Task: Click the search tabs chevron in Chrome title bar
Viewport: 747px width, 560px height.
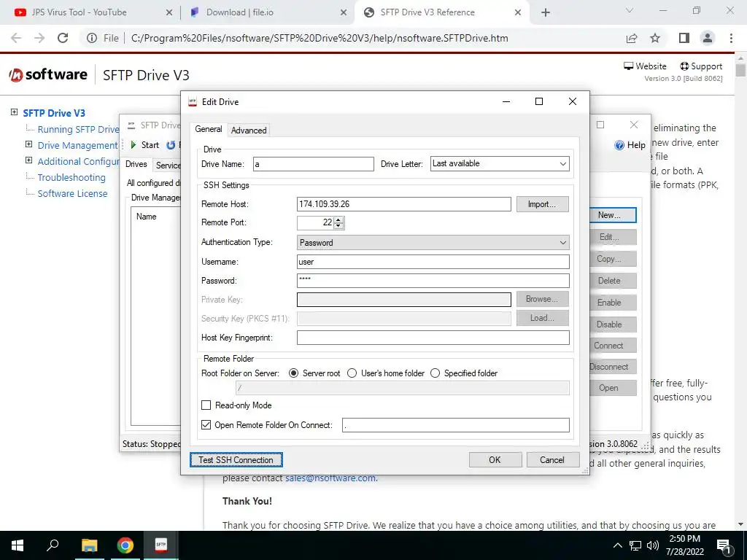Action: tap(629, 10)
